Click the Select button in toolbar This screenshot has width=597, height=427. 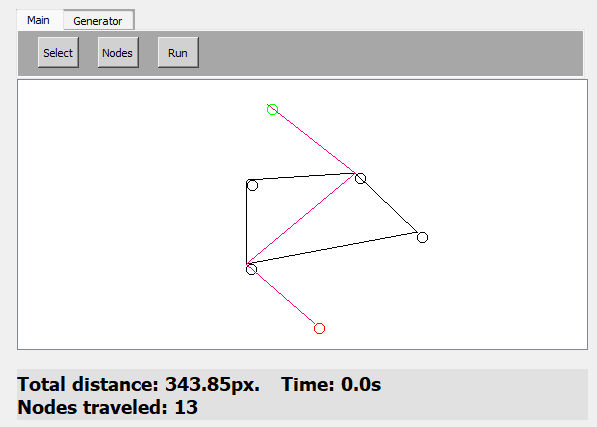click(x=58, y=53)
